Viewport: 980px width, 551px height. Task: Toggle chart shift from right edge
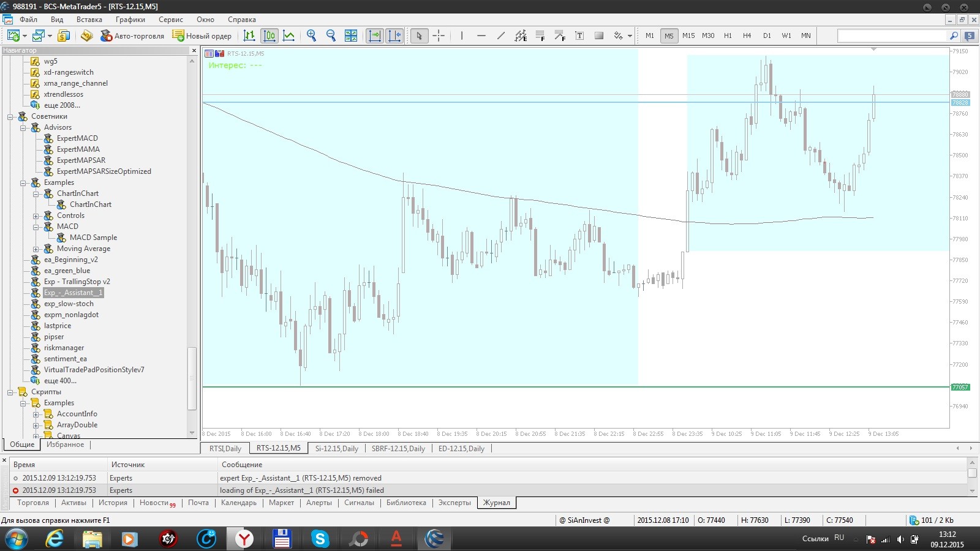pos(394,36)
